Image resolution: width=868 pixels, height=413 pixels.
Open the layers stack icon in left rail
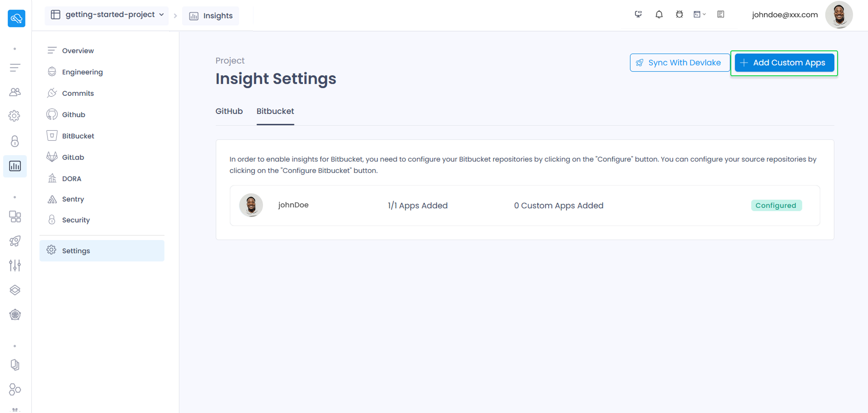click(15, 290)
